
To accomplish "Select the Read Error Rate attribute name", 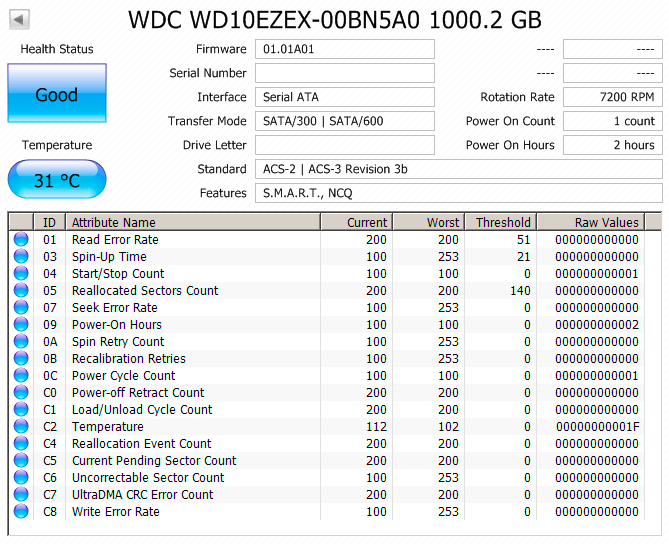I will tap(115, 239).
